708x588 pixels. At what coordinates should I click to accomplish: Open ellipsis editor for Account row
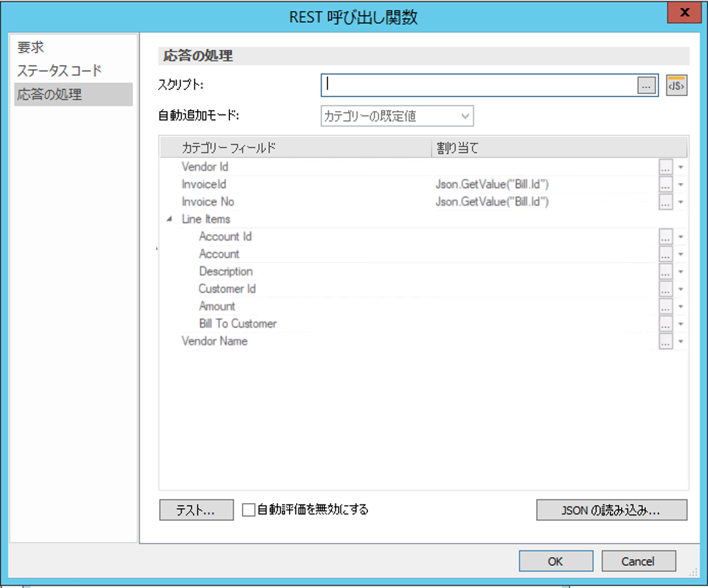(666, 254)
